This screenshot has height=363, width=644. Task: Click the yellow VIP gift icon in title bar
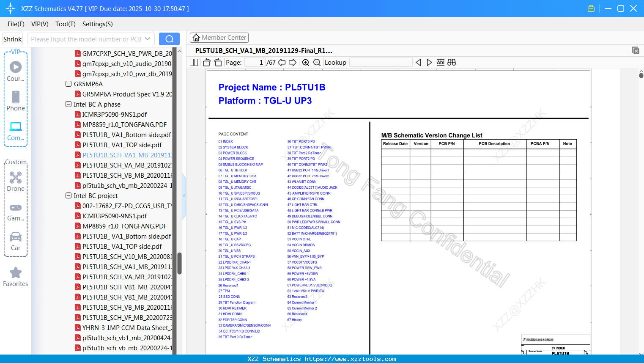coord(591,8)
